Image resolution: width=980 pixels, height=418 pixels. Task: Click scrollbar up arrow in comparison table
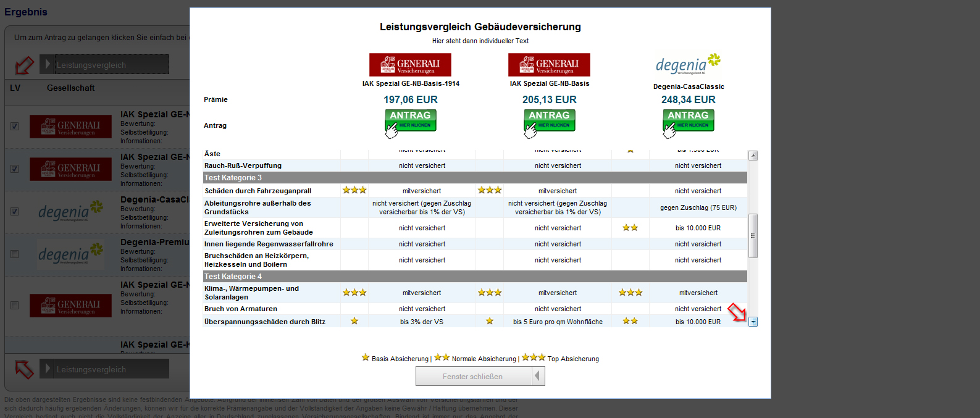point(753,156)
